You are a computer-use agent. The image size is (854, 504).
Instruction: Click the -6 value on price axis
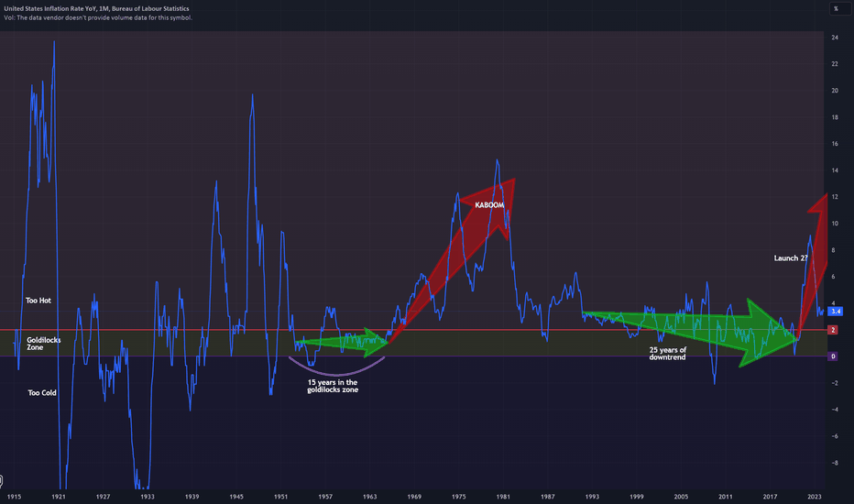(x=835, y=436)
